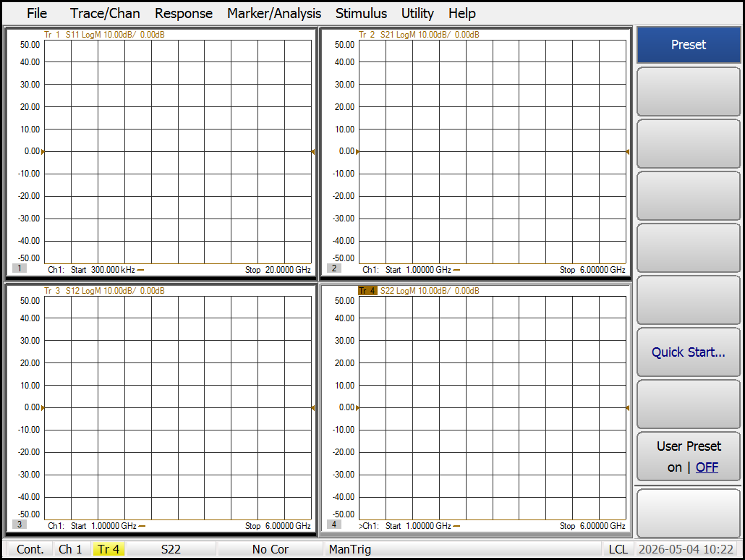Click Ch 1 status bar entry

tap(70, 549)
